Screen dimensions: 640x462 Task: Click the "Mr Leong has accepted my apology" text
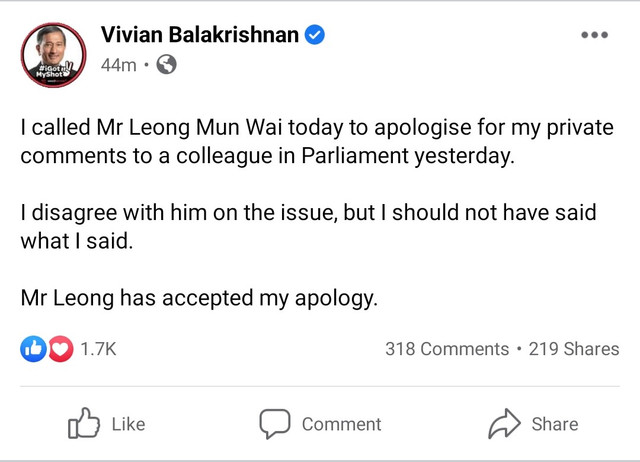pyautogui.click(x=200, y=298)
